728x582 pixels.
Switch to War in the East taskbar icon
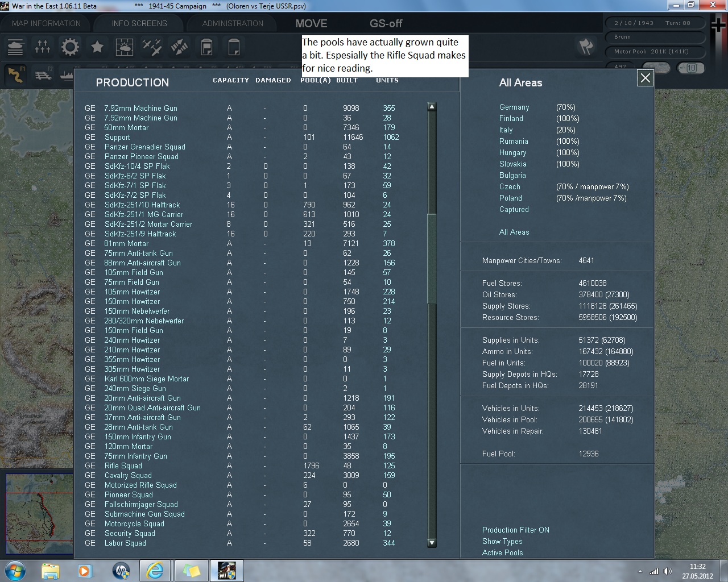[227, 571]
